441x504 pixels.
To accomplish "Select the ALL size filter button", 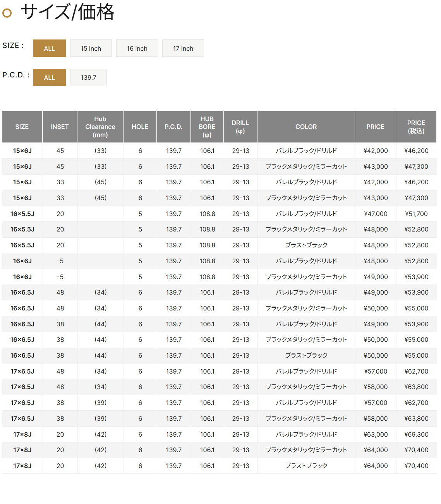I will point(49,48).
